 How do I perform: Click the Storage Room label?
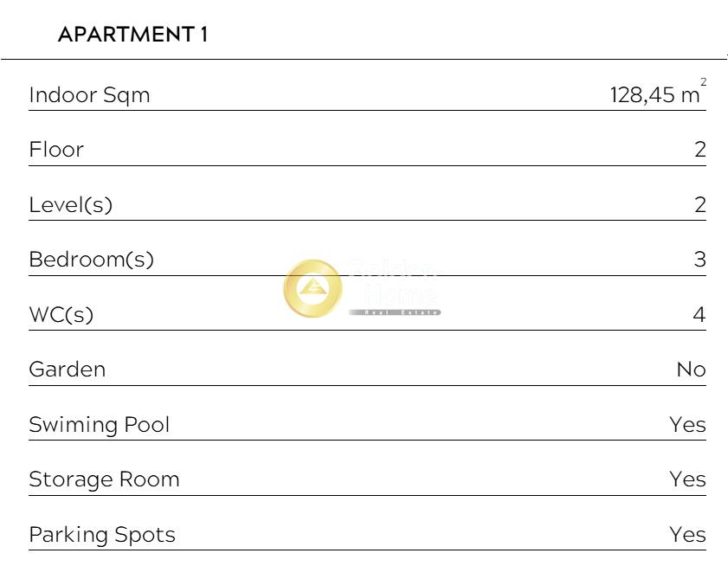(x=104, y=479)
